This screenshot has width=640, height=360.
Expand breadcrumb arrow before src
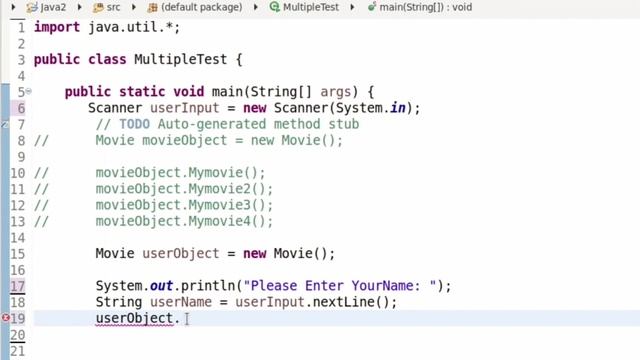pos(80,7)
